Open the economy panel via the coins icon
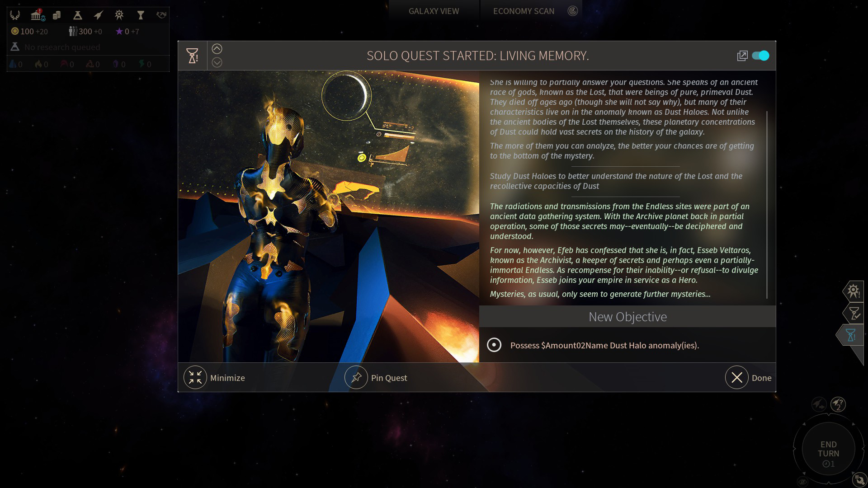 [57, 15]
